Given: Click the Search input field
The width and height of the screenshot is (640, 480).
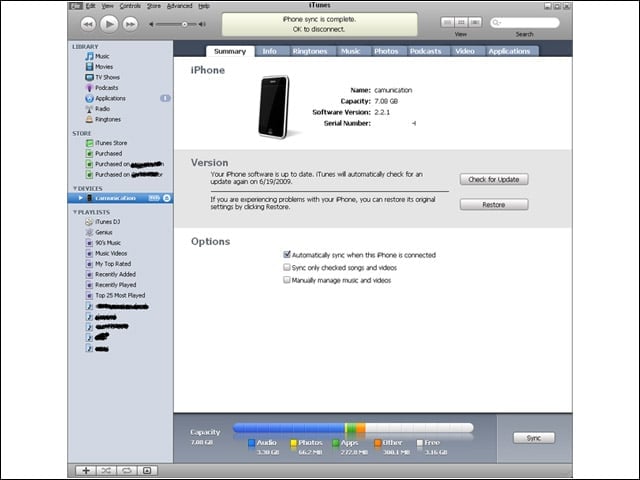Looking at the screenshot, I should 525,23.
